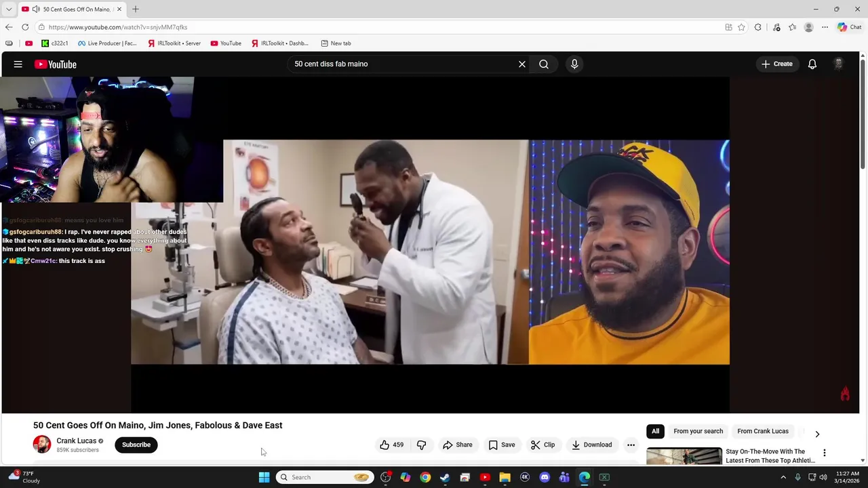868x488 pixels.
Task: Open the weather widget 73°F Cloudy
Action: [23, 477]
